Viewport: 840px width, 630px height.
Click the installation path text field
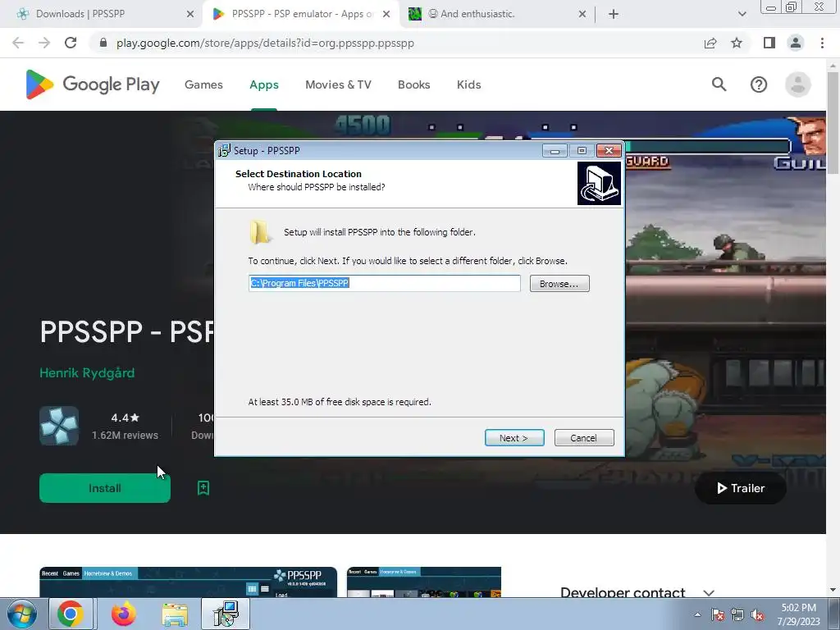point(384,283)
